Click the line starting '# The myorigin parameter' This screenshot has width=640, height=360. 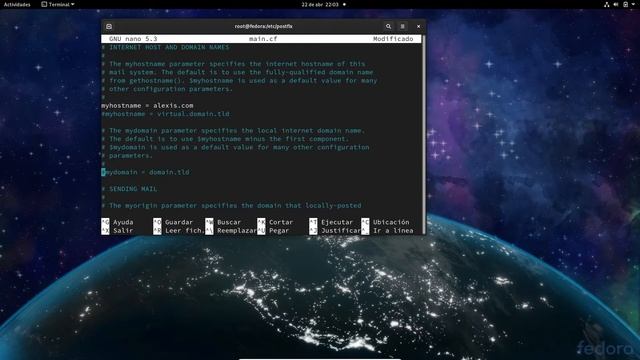pyautogui.click(x=231, y=206)
